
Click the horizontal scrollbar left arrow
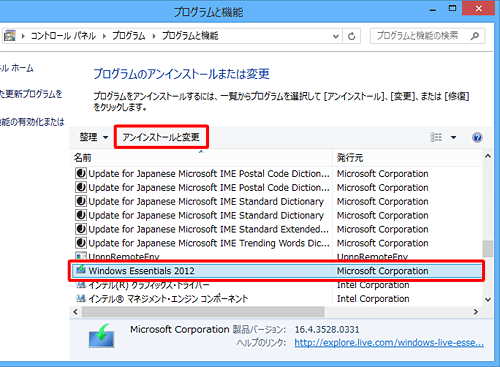pyautogui.click(x=76, y=312)
